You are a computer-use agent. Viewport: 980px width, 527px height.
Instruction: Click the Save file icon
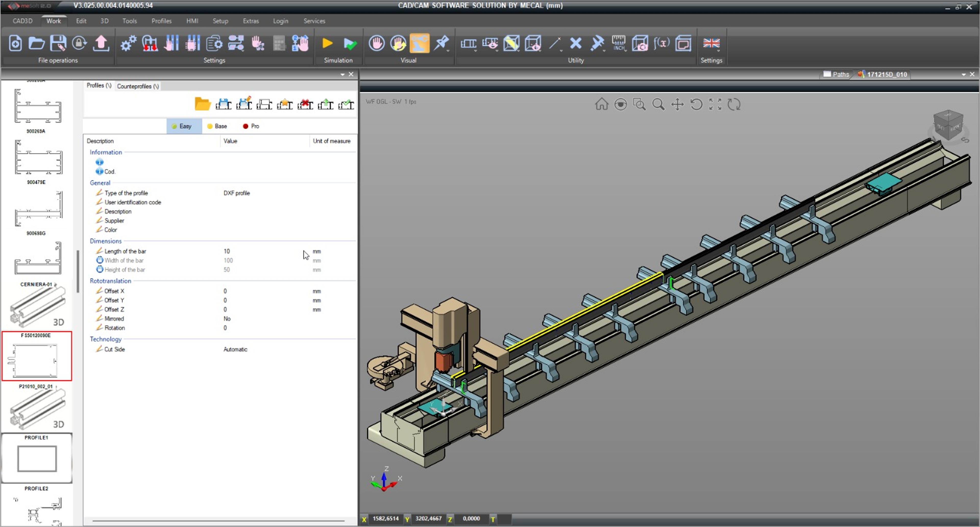pyautogui.click(x=58, y=43)
